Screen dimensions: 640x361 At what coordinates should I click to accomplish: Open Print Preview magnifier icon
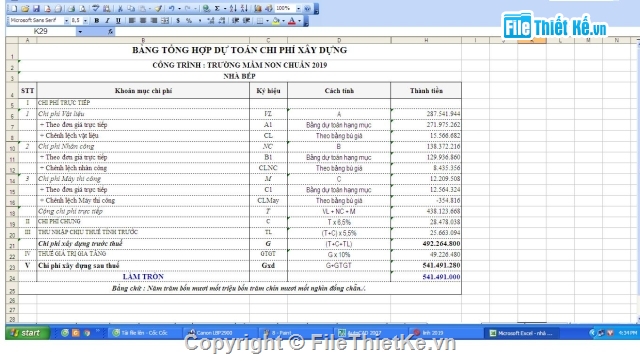coord(82,9)
